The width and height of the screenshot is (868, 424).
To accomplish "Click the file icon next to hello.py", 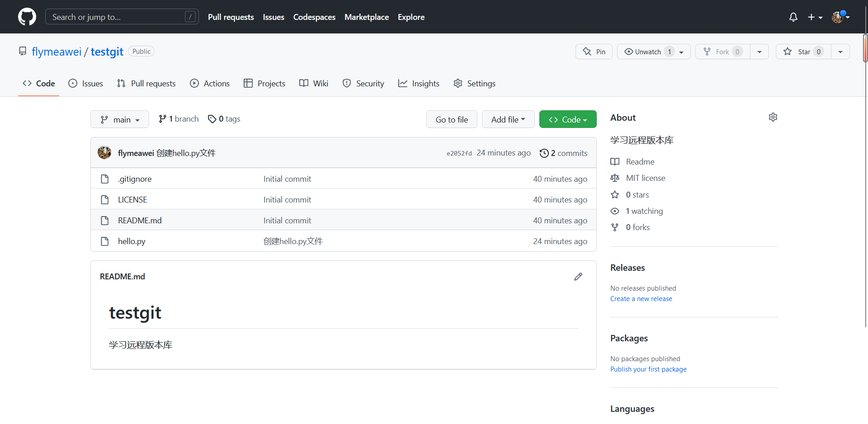I will coord(105,241).
